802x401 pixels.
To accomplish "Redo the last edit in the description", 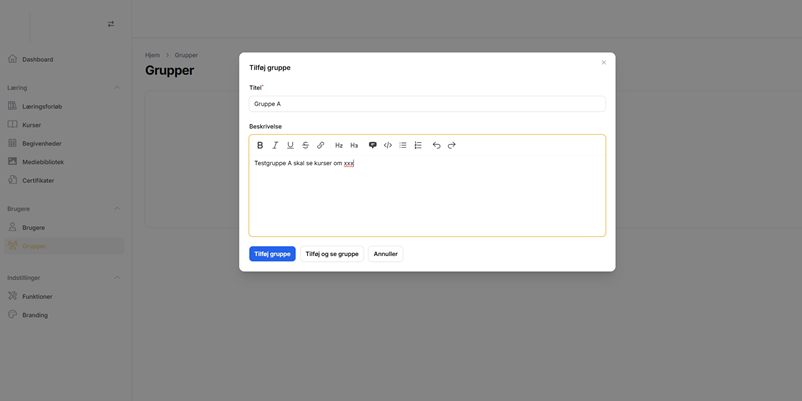I will click(452, 145).
